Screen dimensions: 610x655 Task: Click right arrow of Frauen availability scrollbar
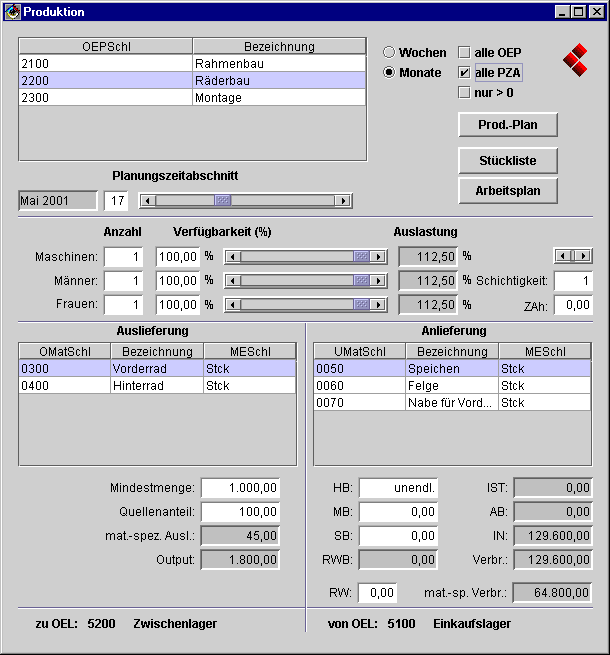[377, 305]
